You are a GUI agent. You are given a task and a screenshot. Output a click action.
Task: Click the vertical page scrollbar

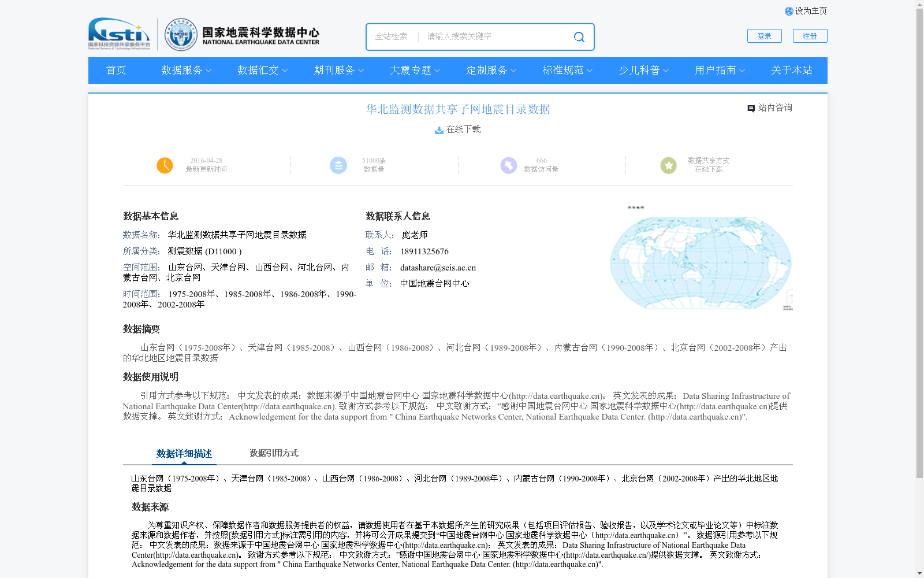tap(919, 243)
